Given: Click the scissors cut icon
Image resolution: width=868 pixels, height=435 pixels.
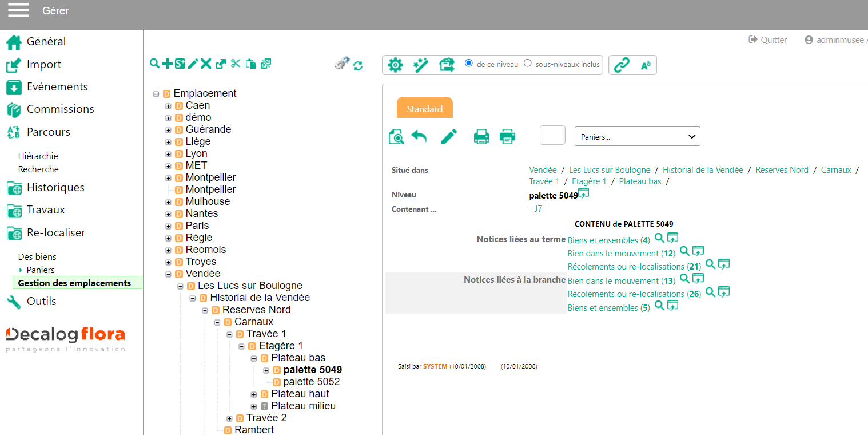Looking at the screenshot, I should 236,64.
